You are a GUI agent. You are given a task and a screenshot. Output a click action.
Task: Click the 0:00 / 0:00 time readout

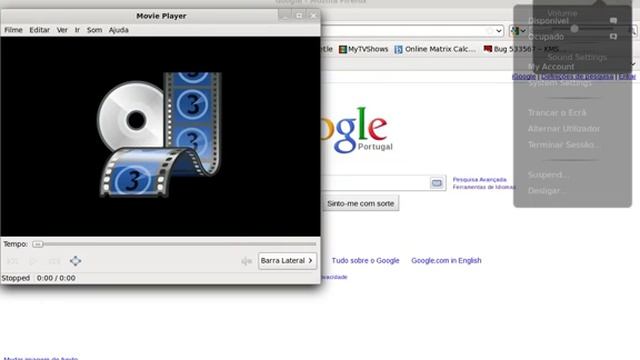(x=56, y=278)
